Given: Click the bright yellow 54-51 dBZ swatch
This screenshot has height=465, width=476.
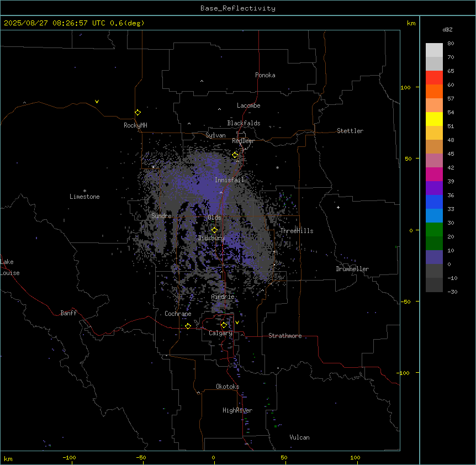Looking at the screenshot, I should pos(434,119).
